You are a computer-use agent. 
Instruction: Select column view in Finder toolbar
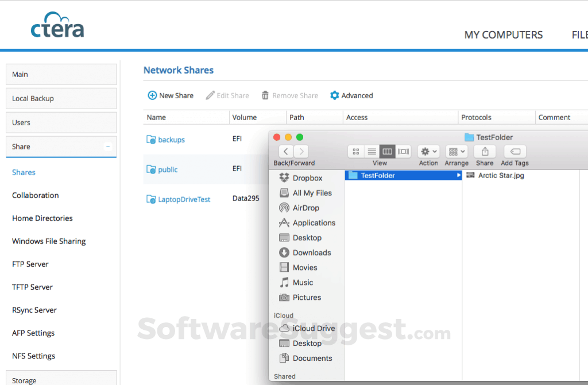pyautogui.click(x=386, y=151)
